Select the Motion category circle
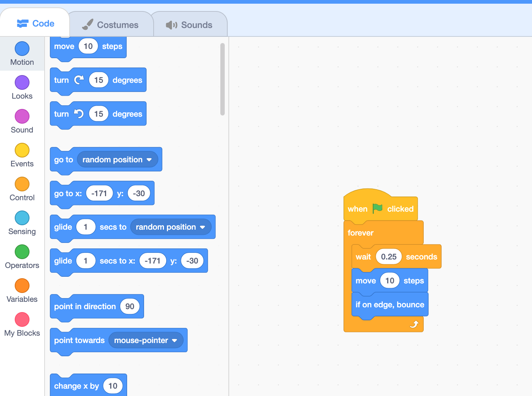The image size is (532, 396). coord(22,49)
